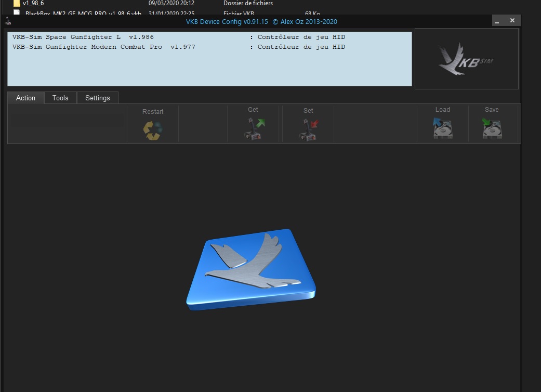Click the blue VKB eagle emblem
Screen dimensions: 541x392
click(x=251, y=269)
